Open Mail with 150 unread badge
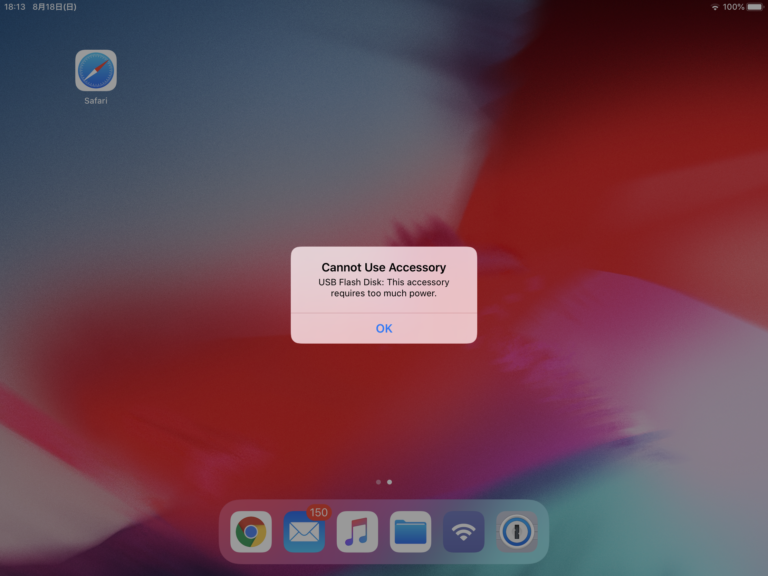768x576 pixels. pos(304,532)
